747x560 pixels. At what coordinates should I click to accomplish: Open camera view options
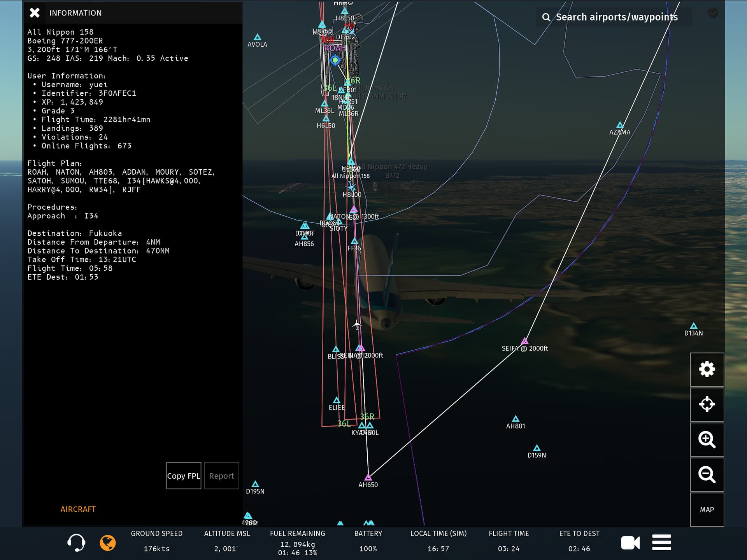pos(630,543)
